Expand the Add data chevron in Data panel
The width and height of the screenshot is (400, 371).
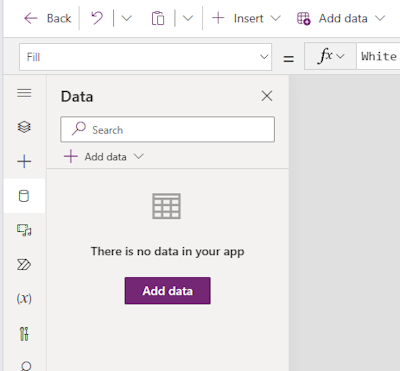tap(138, 156)
